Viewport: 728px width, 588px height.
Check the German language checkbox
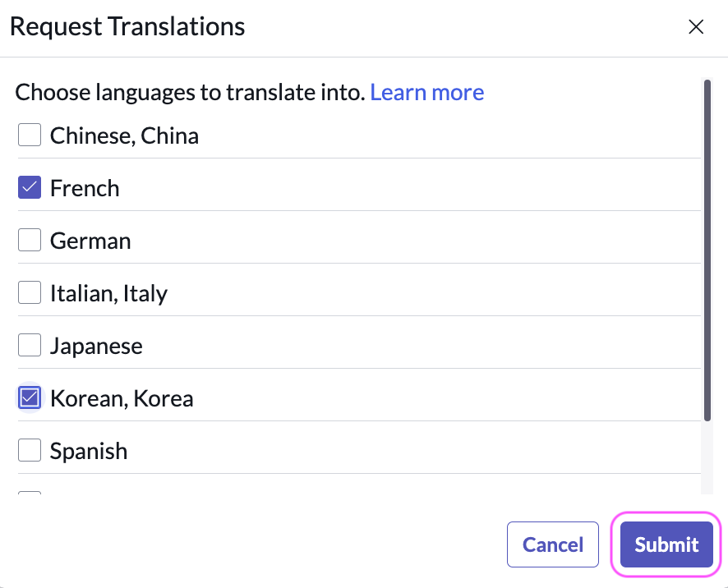29,239
